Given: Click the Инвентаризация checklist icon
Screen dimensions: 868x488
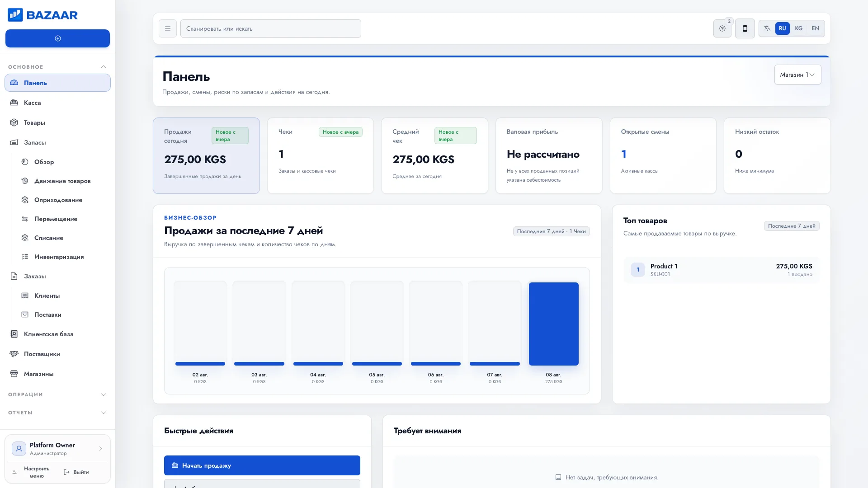Looking at the screenshot, I should 25,257.
